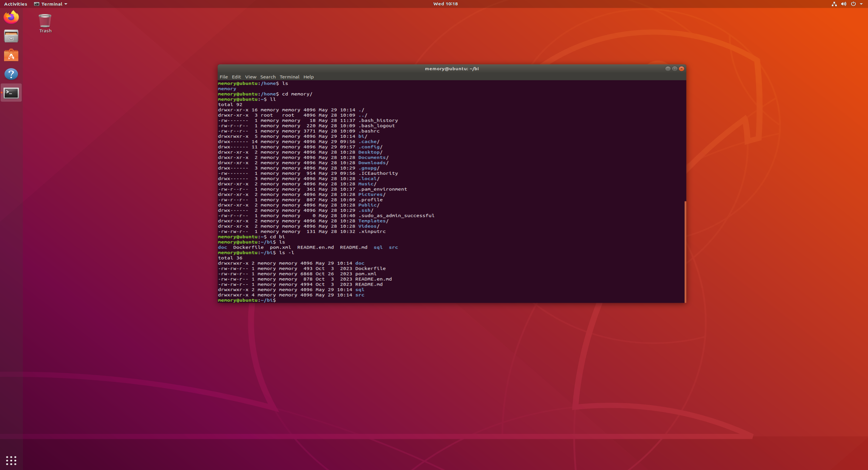Viewport: 868px width, 470px height.
Task: Click the last prompt line memory@ubuntu:~/bi$
Action: [x=247, y=300]
